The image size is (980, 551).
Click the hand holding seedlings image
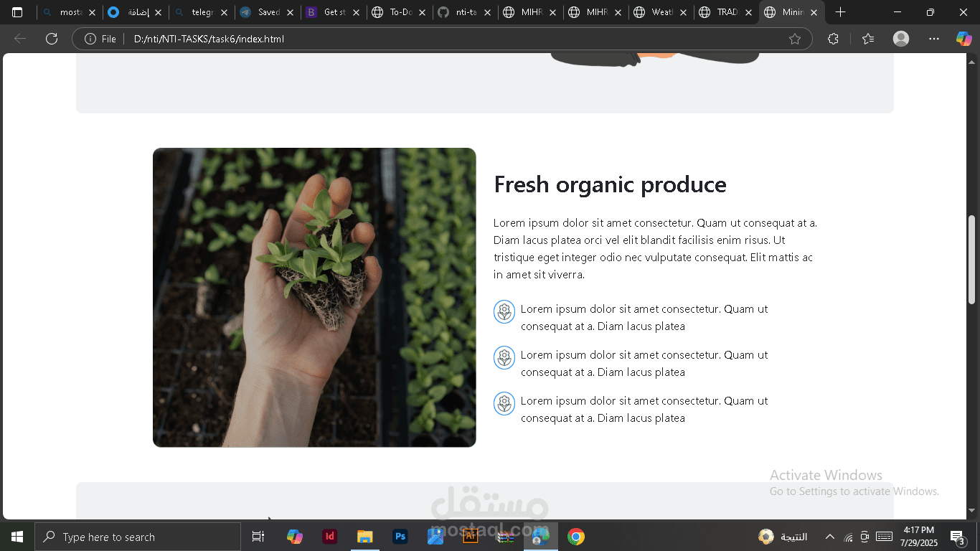pos(314,298)
